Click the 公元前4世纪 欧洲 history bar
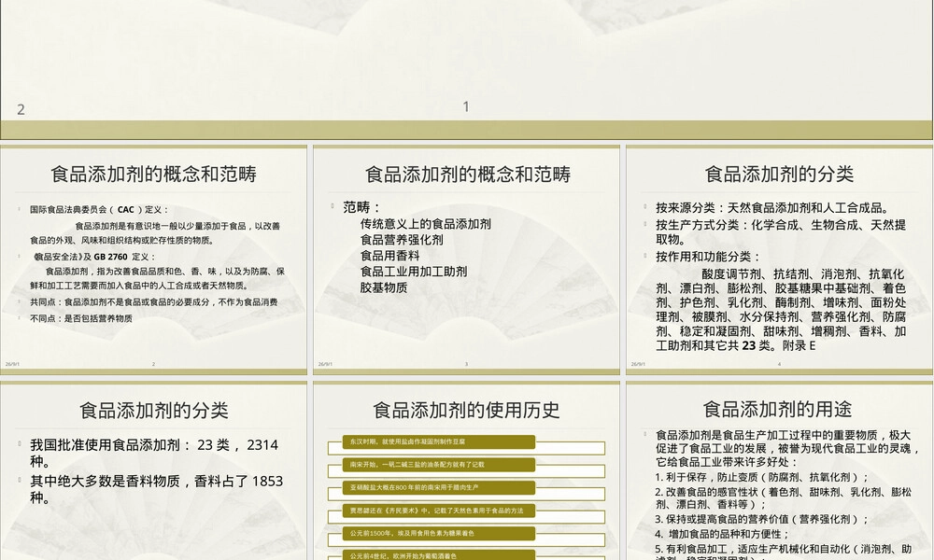 (x=439, y=555)
